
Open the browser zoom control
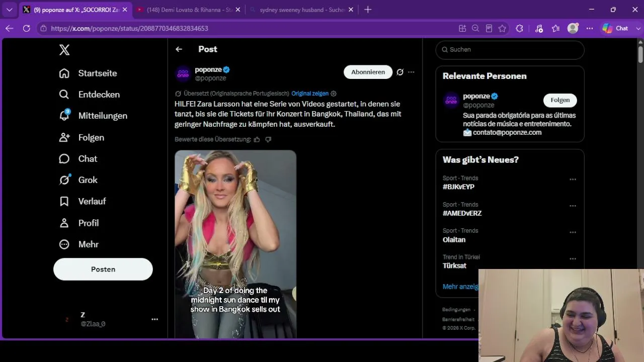click(x=475, y=29)
